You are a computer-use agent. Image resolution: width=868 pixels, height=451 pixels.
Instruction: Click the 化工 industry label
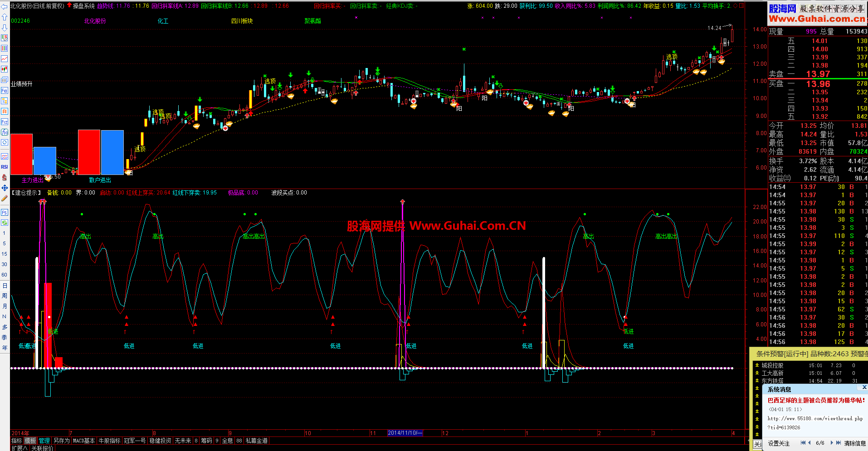coord(163,21)
